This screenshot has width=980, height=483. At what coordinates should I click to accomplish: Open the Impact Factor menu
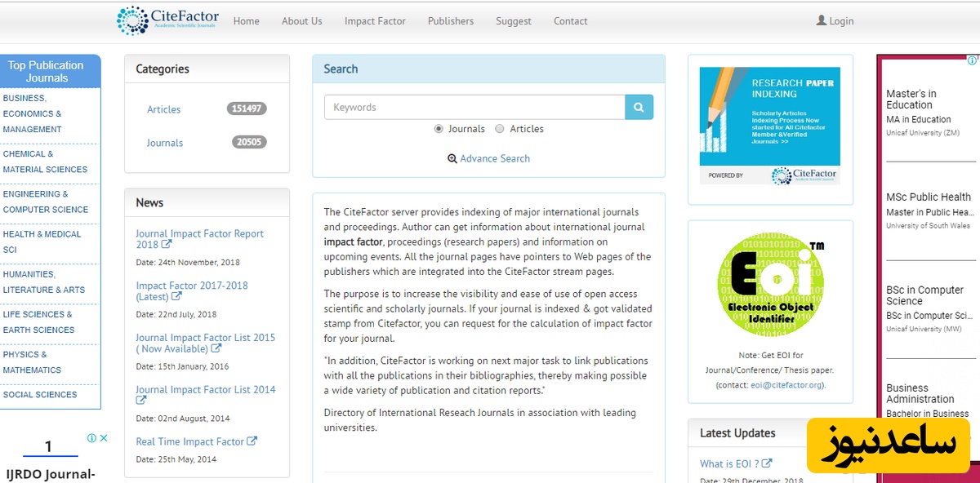click(375, 21)
